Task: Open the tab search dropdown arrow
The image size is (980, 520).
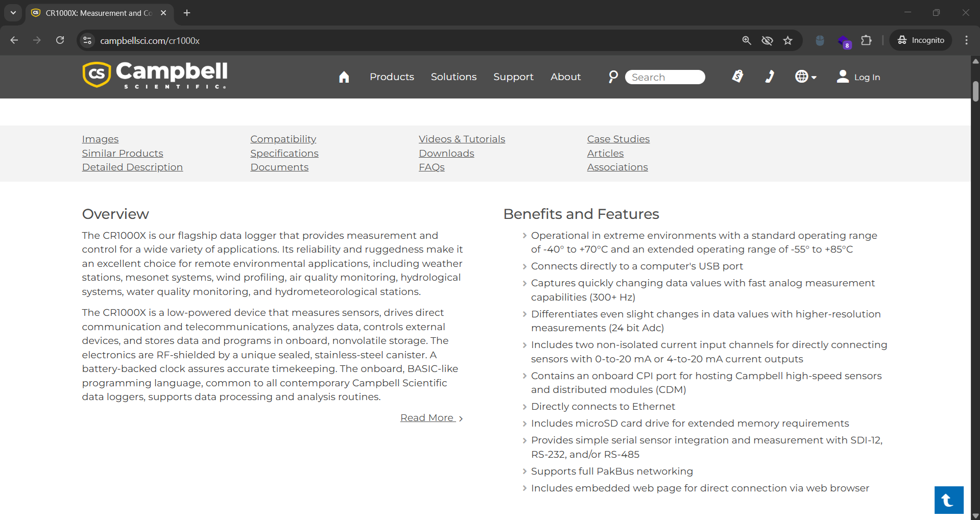Action: point(13,13)
